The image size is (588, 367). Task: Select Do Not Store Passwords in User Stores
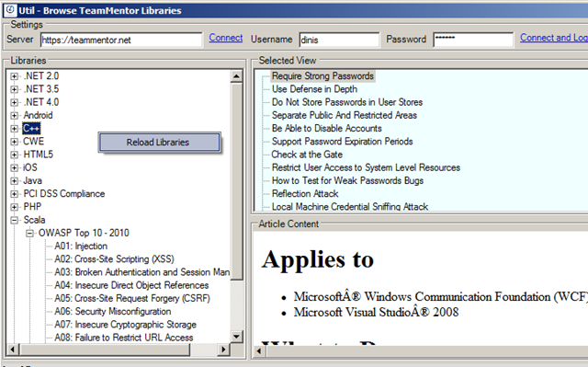[x=347, y=102]
